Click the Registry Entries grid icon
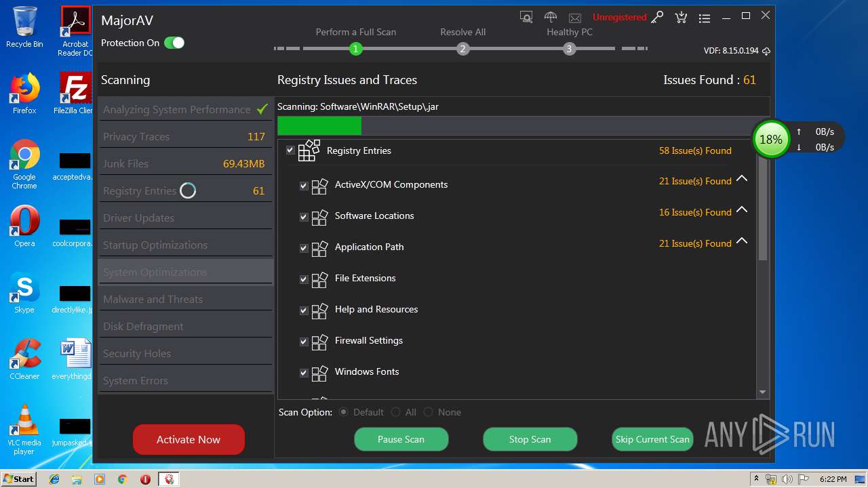This screenshot has height=488, width=868. coord(309,150)
